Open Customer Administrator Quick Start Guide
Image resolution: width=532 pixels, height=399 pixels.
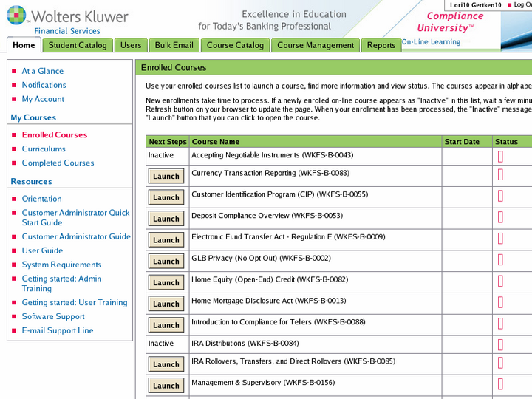pos(75,217)
